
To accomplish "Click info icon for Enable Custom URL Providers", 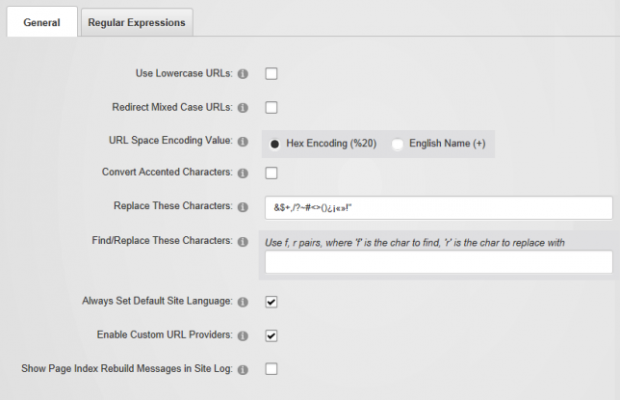I will 243,335.
